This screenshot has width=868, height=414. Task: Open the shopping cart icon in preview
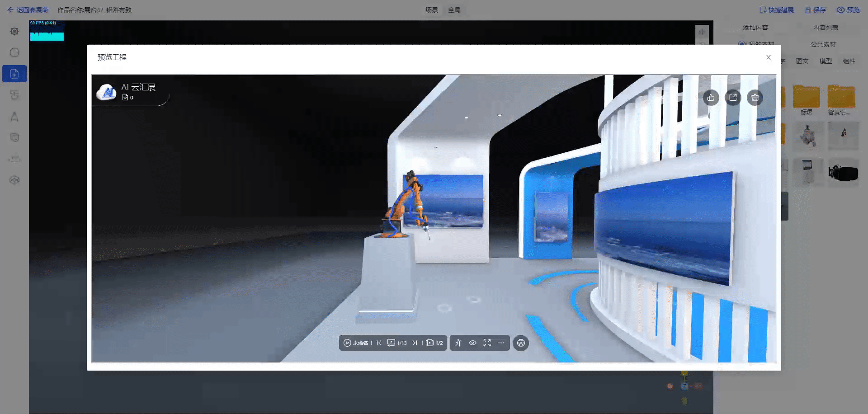click(x=755, y=98)
